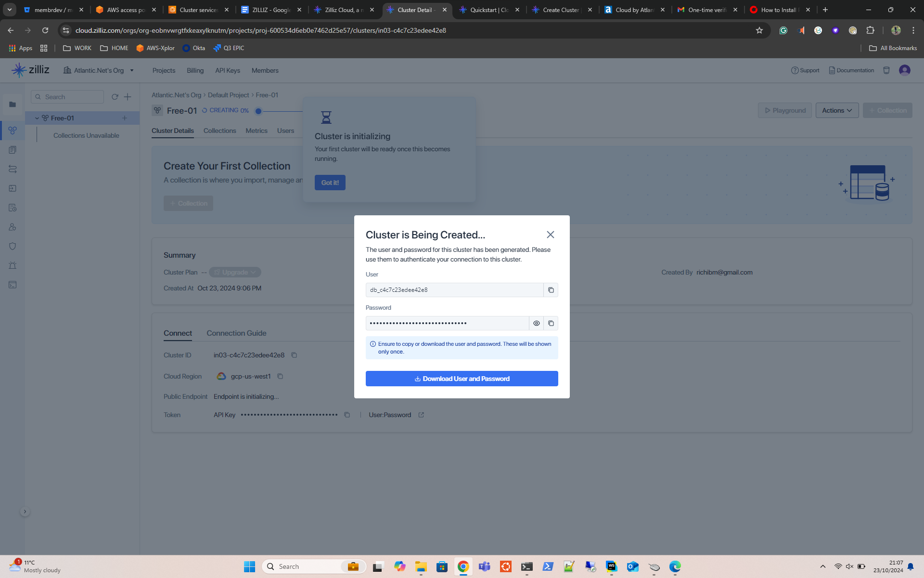The height and width of the screenshot is (578, 924).
Task: Copy the generated password
Action: 551,323
